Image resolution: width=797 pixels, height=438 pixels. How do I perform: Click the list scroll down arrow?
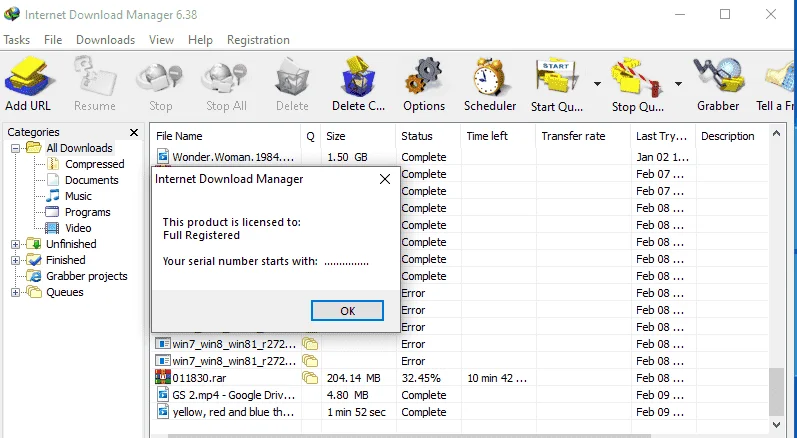point(777,425)
